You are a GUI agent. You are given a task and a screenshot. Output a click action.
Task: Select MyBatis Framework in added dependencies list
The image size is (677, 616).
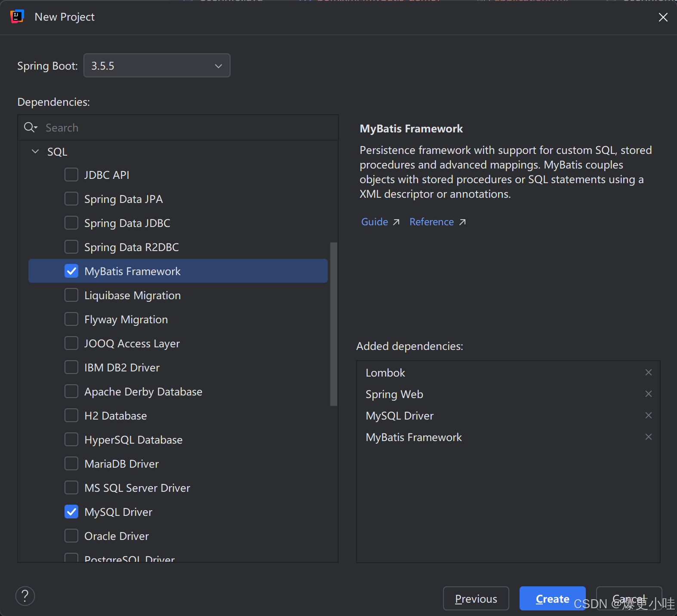click(414, 437)
